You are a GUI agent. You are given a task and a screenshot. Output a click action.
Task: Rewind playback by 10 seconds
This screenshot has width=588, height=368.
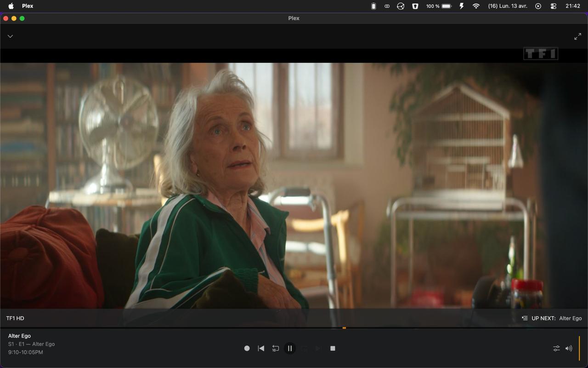275,349
